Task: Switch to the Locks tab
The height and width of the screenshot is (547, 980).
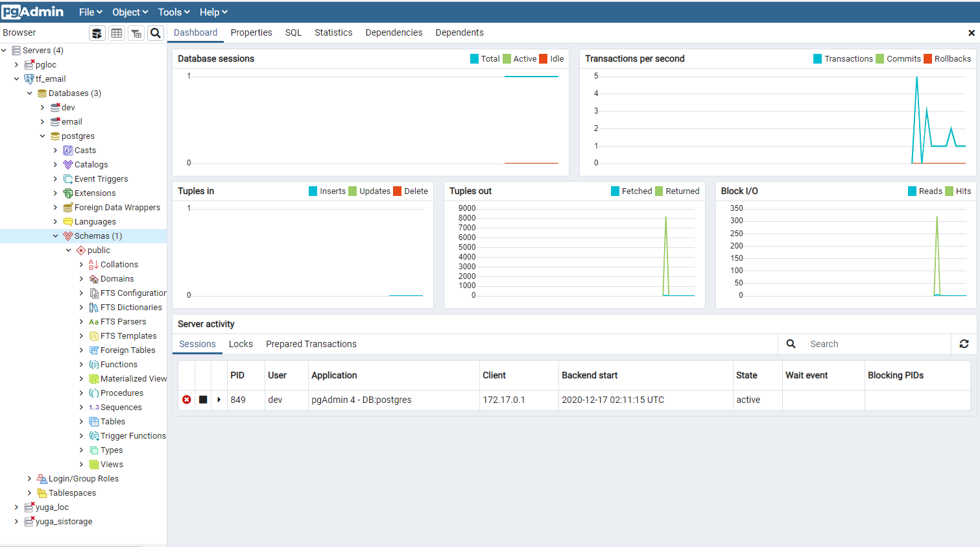Action: click(241, 344)
